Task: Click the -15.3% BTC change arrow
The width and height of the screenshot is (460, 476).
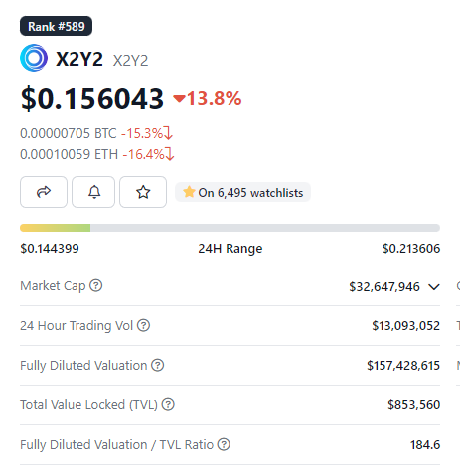Action: click(169, 133)
